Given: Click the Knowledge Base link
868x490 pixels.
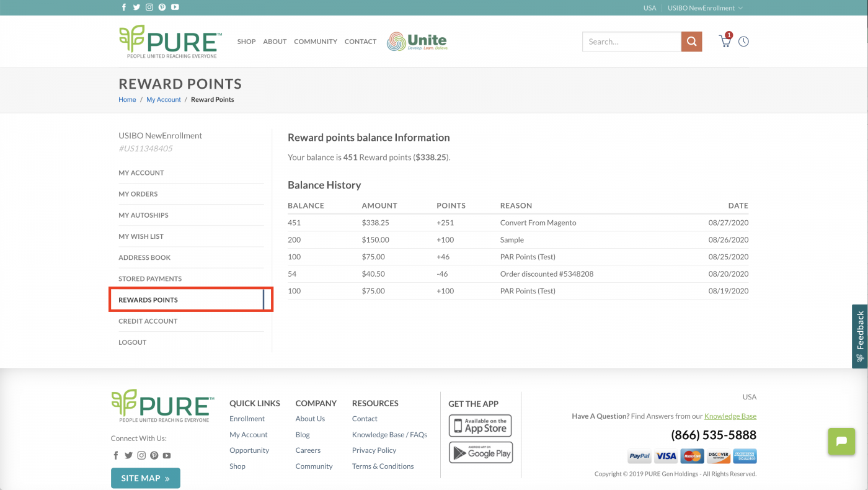Looking at the screenshot, I should tap(730, 416).
